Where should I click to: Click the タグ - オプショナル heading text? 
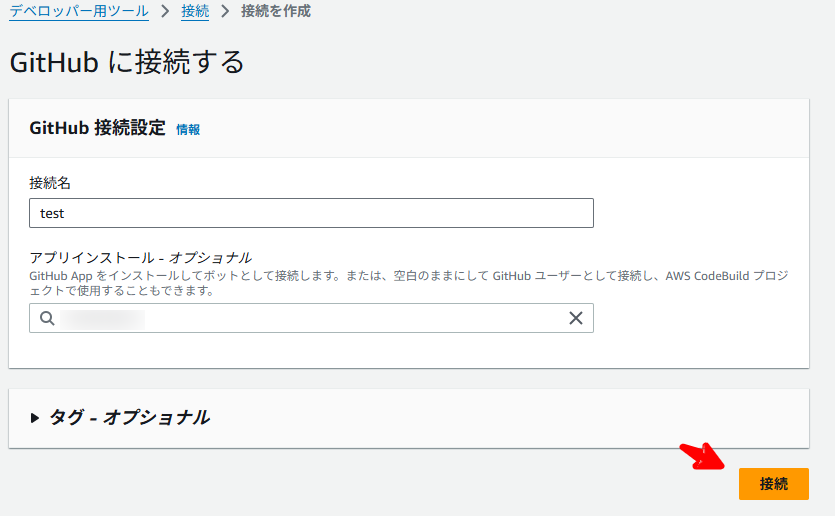[x=129, y=417]
